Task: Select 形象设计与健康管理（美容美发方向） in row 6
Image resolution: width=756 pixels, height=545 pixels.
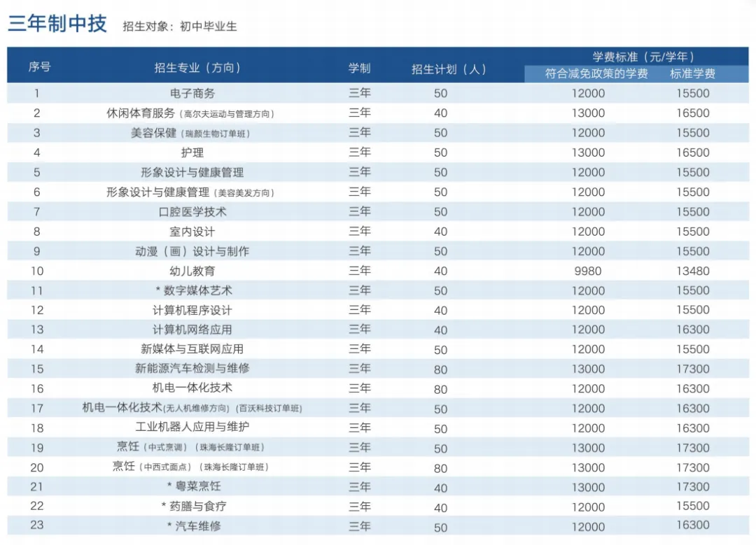Action: (190, 192)
